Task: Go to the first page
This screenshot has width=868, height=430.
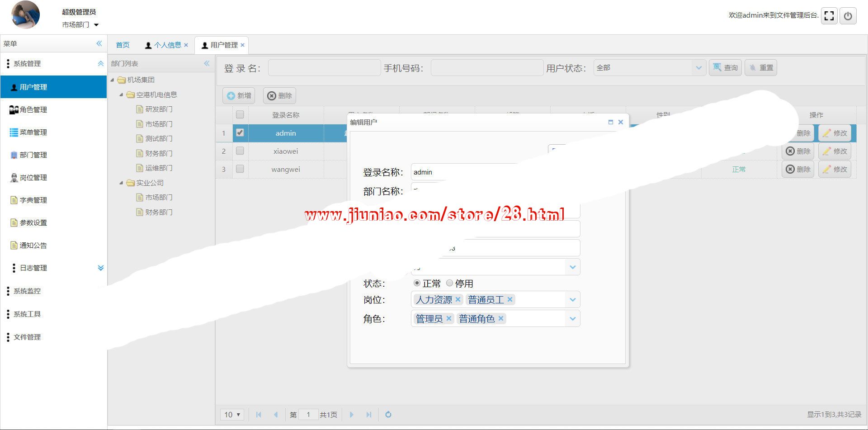Action: coord(259,414)
